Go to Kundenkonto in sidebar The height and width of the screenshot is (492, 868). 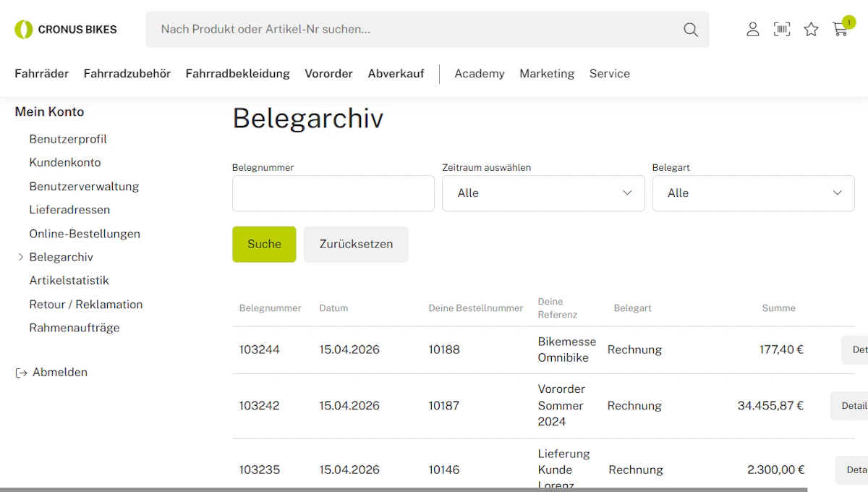[x=65, y=163]
